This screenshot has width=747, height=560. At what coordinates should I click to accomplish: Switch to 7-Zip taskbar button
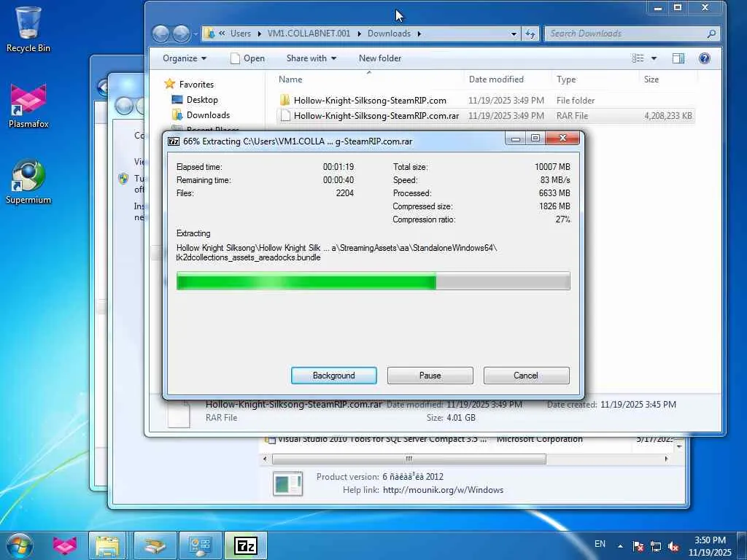(x=245, y=545)
